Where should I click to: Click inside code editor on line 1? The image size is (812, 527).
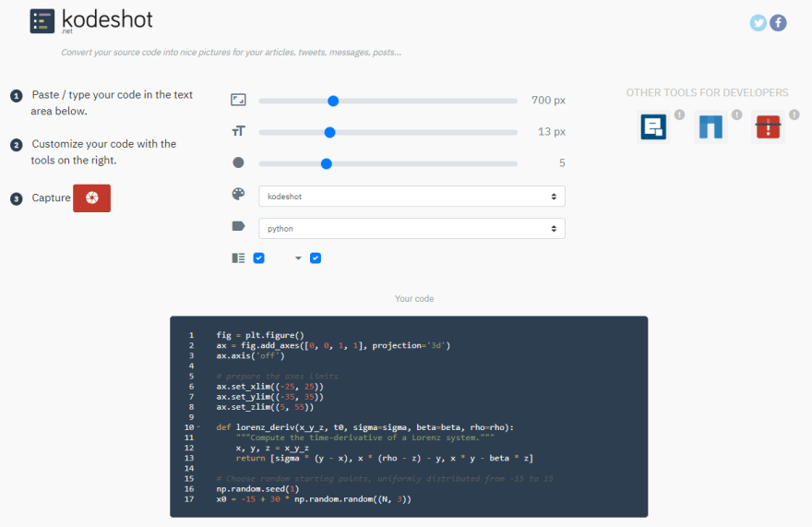[260, 335]
